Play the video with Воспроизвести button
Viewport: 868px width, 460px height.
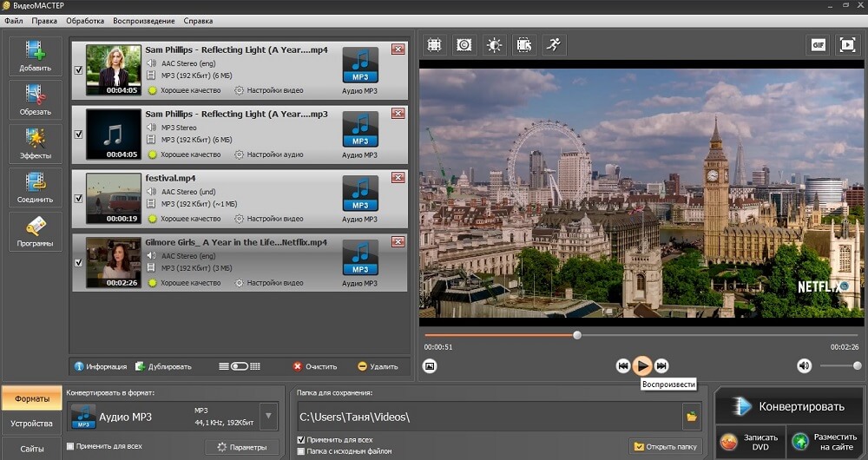pyautogui.click(x=642, y=366)
